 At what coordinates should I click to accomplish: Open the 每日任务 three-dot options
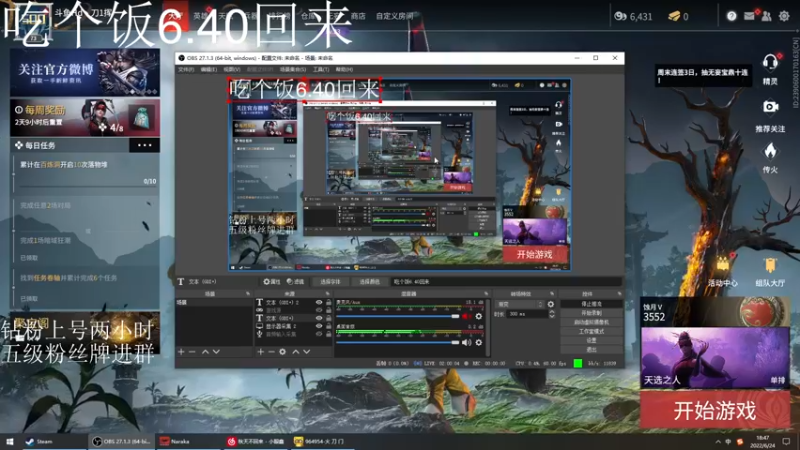tap(144, 145)
